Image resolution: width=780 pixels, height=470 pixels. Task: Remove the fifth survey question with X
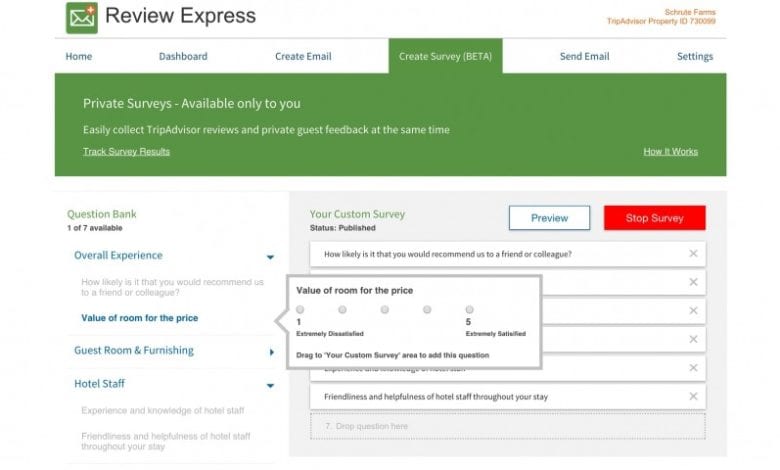[693, 368]
